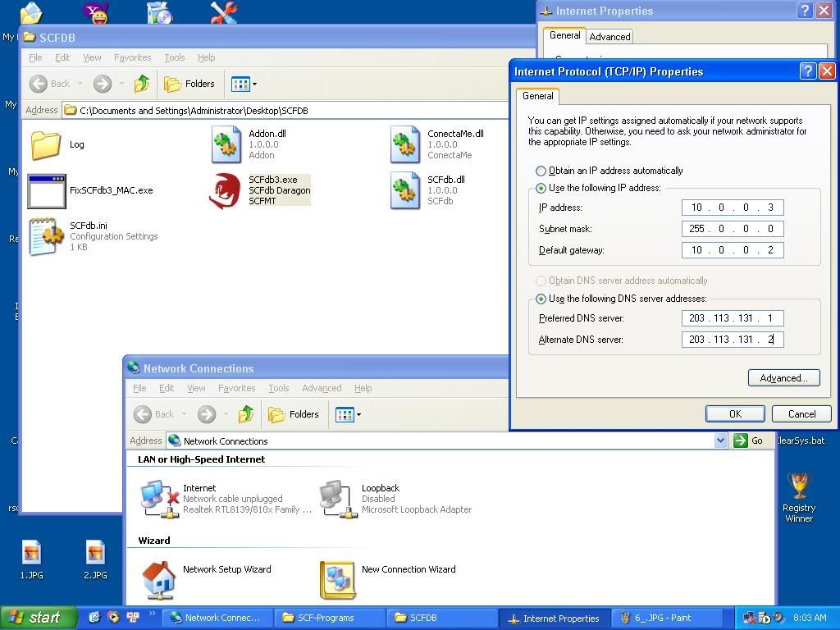Viewport: 840px width, 630px height.
Task: Click Go button in Network Connections address bar
Action: click(x=748, y=441)
